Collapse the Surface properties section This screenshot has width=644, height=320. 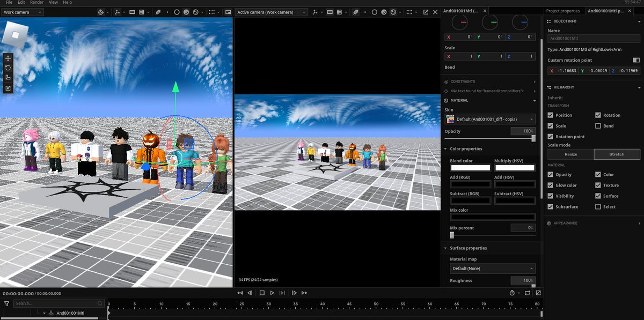tap(446, 248)
